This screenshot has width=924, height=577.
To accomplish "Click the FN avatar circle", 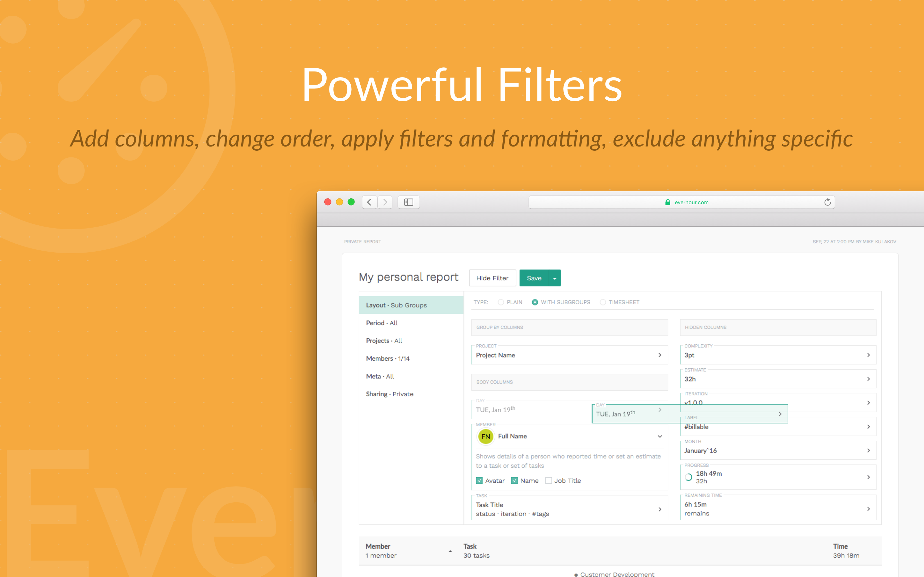I will pos(485,436).
